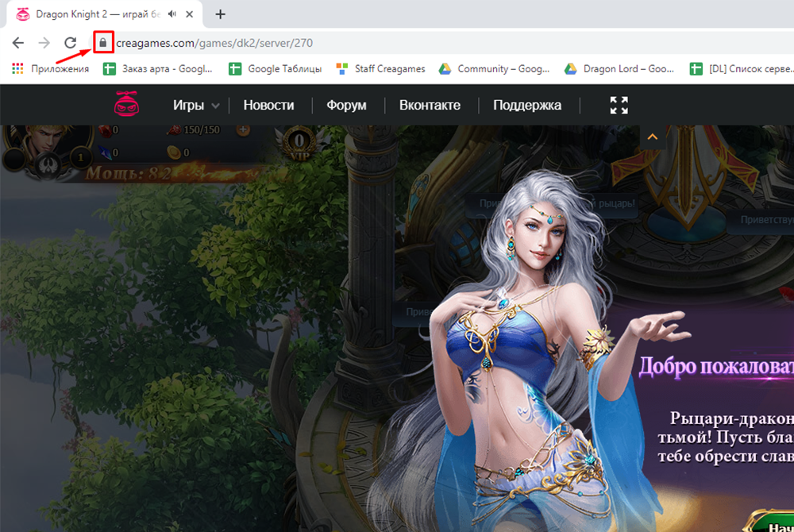Reload the page with the refresh button
Viewport: 794px width, 532px height.
[x=70, y=43]
